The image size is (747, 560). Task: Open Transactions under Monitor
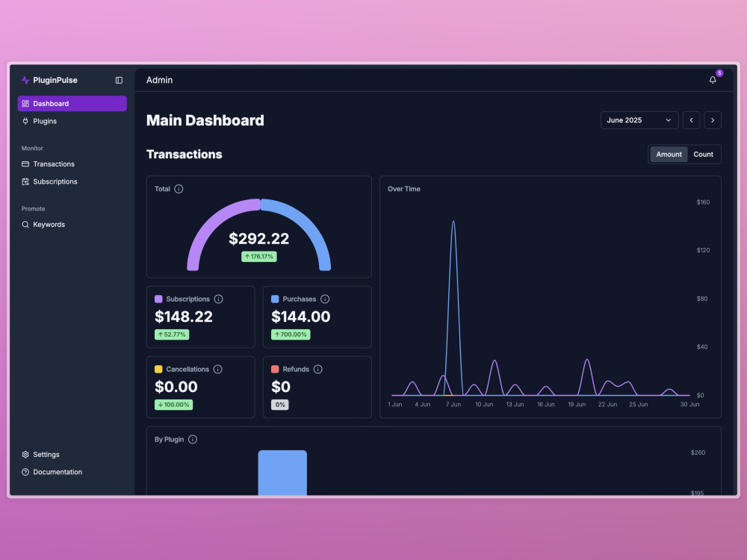(72, 164)
